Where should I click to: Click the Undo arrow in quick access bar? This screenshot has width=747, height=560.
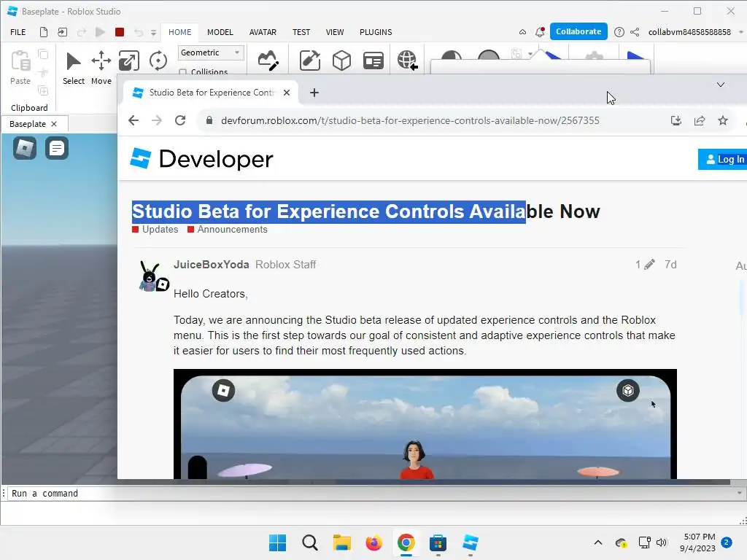tap(138, 32)
